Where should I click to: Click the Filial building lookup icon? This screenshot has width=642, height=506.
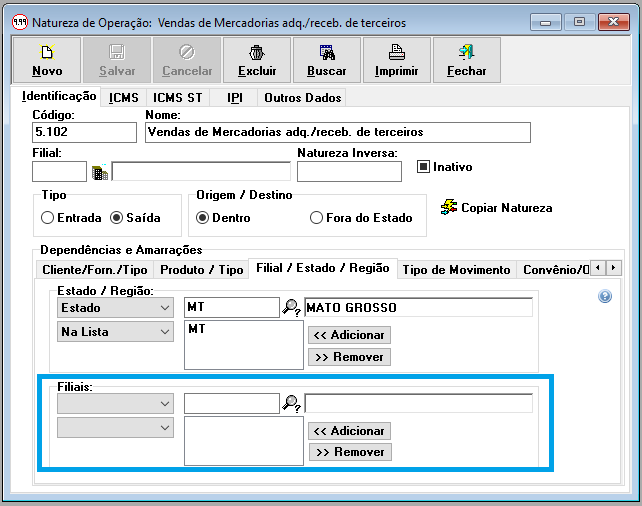(x=99, y=172)
